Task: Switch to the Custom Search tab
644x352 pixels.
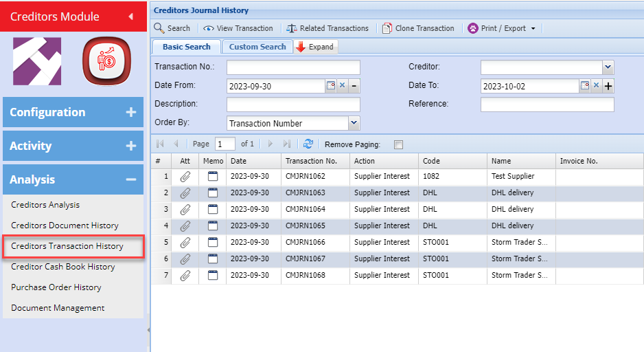Action: coord(257,47)
